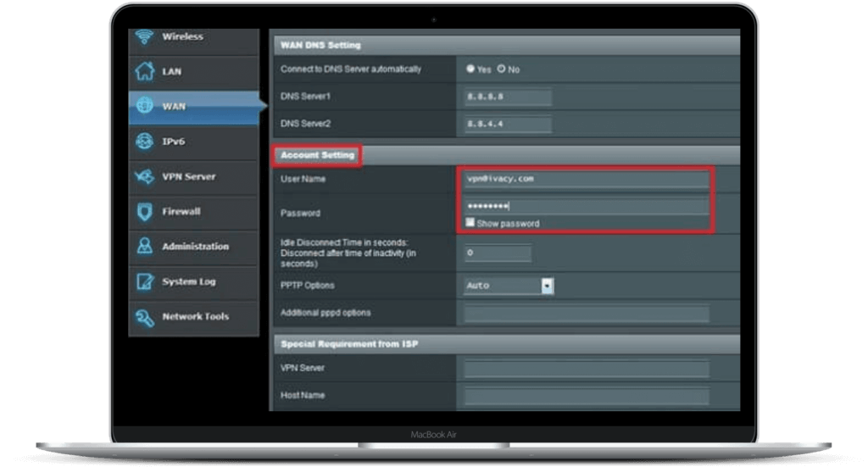Click the 'Host Name' label

click(x=303, y=395)
